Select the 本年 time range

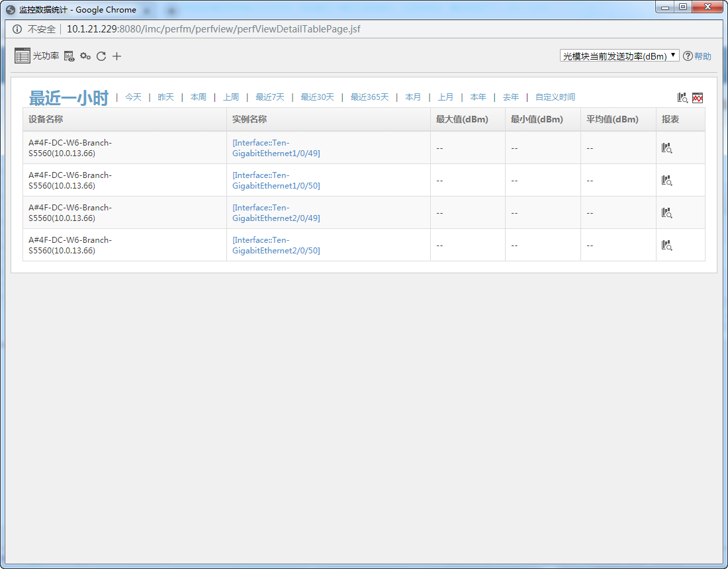pos(478,97)
